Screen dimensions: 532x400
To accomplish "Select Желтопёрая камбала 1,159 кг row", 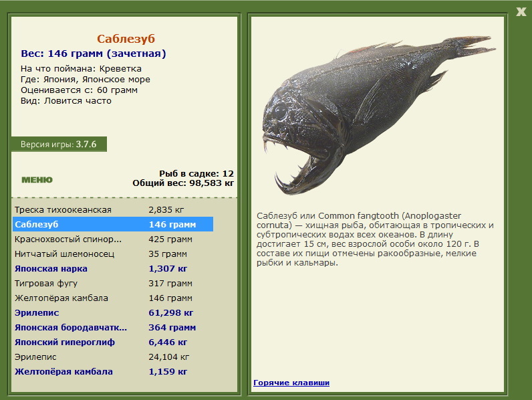I will coord(113,371).
